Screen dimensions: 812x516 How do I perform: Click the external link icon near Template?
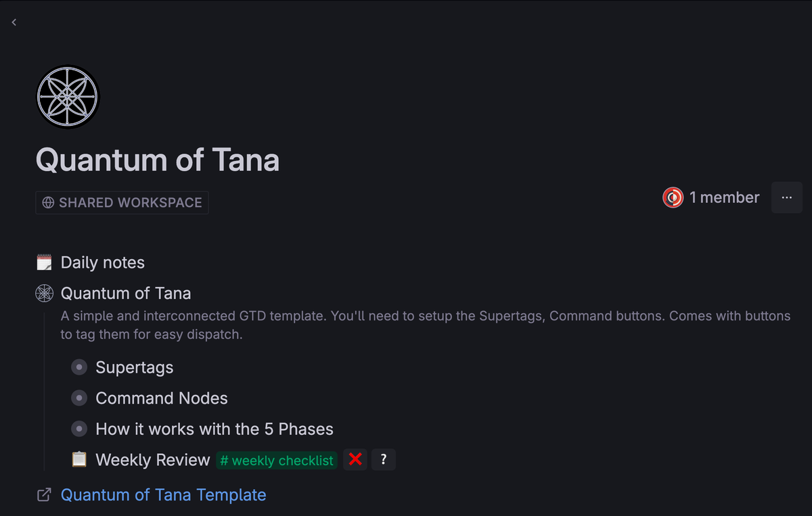44,495
